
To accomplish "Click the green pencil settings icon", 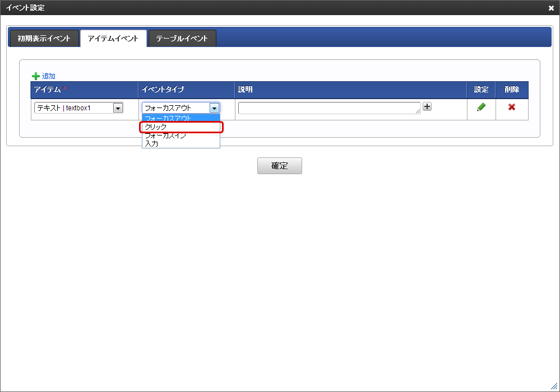I will [481, 107].
